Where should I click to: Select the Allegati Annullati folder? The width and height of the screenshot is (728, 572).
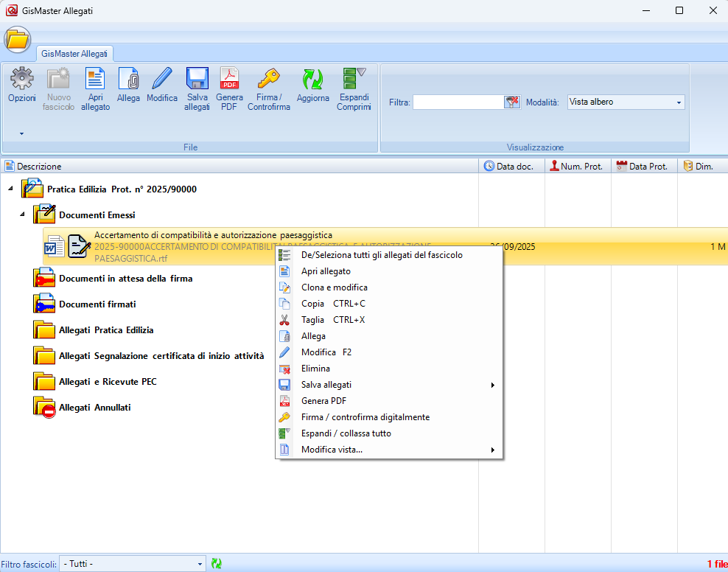(x=94, y=408)
